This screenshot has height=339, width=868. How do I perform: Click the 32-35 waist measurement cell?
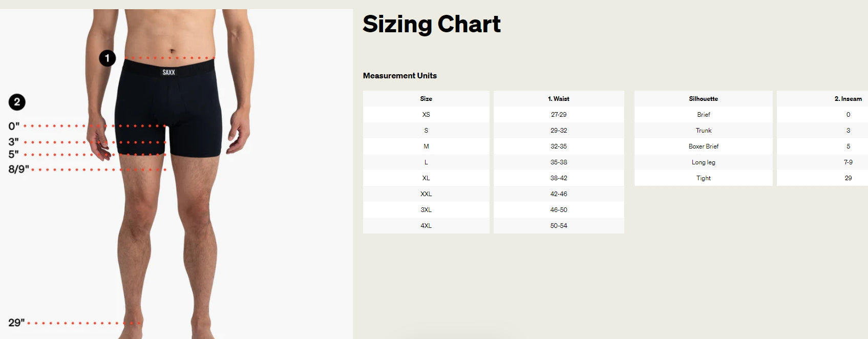pos(559,146)
